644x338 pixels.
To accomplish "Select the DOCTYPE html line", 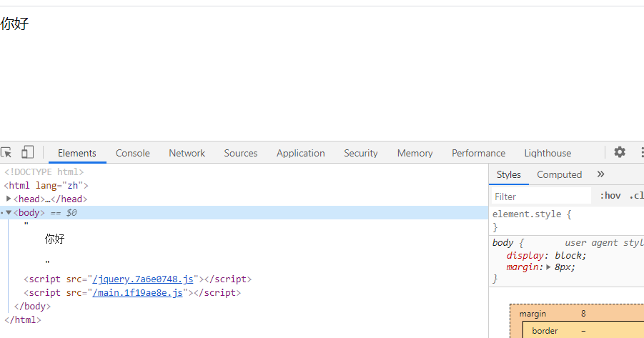I will pos(44,172).
